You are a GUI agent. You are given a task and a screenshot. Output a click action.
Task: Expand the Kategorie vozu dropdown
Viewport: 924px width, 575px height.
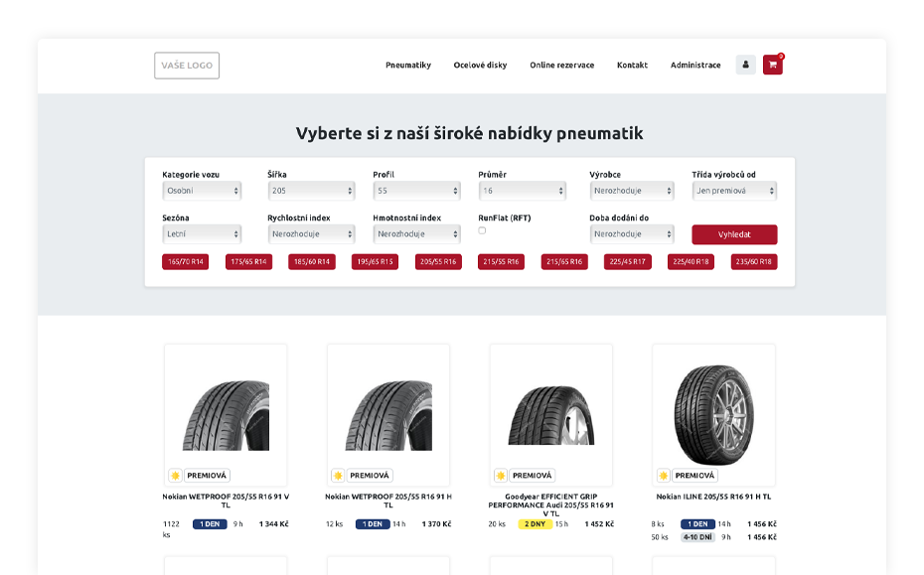tap(202, 191)
